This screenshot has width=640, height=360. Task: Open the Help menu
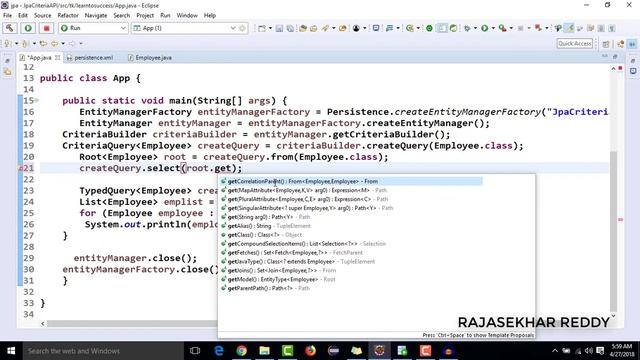tap(210, 16)
